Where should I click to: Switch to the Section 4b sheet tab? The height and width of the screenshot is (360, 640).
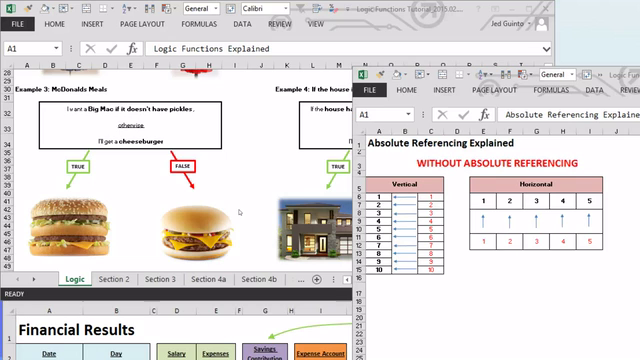click(259, 279)
